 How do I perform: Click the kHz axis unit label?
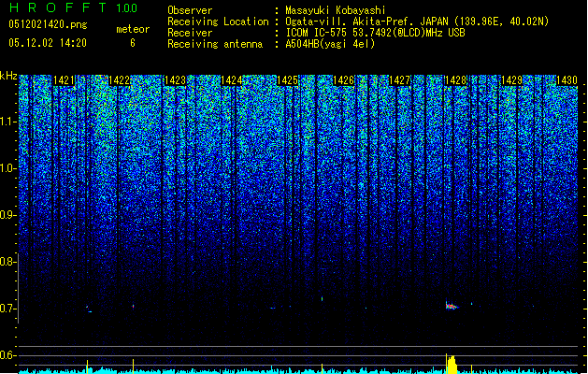click(x=8, y=76)
